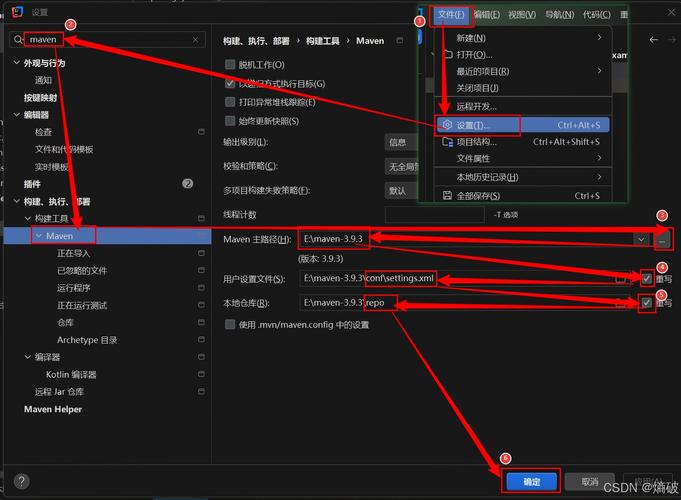Collapse the 编译器 tree node
Screen dimensions: 681x500
[28, 357]
